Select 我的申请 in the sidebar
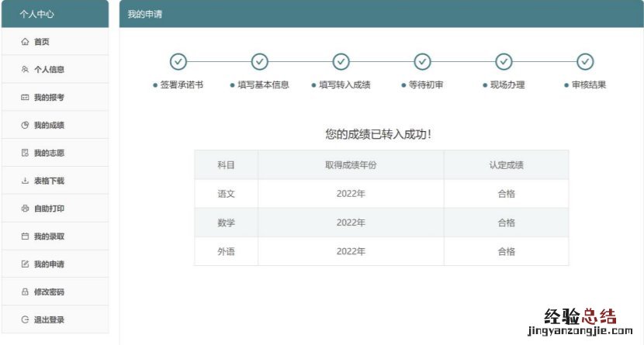 click(x=55, y=264)
